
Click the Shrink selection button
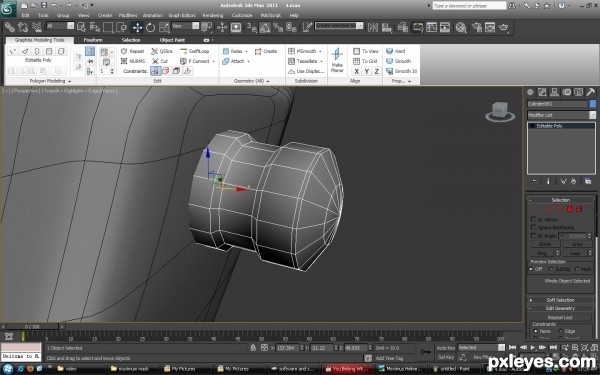[545, 244]
